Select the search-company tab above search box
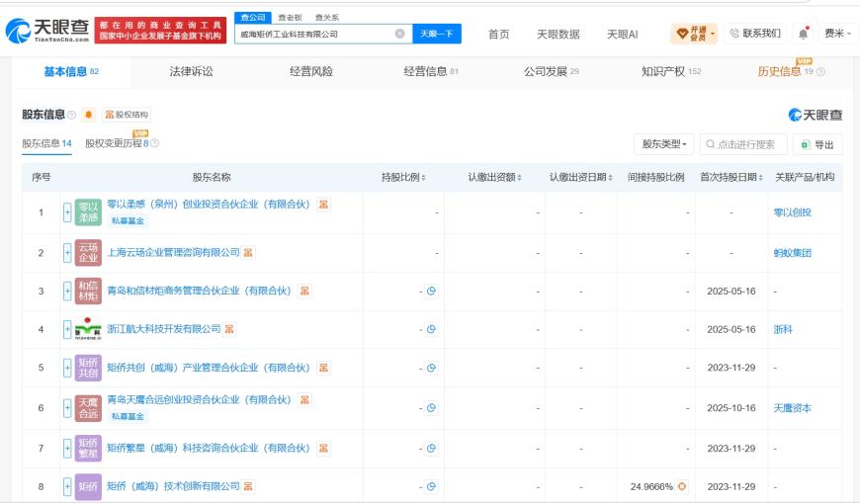This screenshot has height=504, width=860. [x=253, y=18]
